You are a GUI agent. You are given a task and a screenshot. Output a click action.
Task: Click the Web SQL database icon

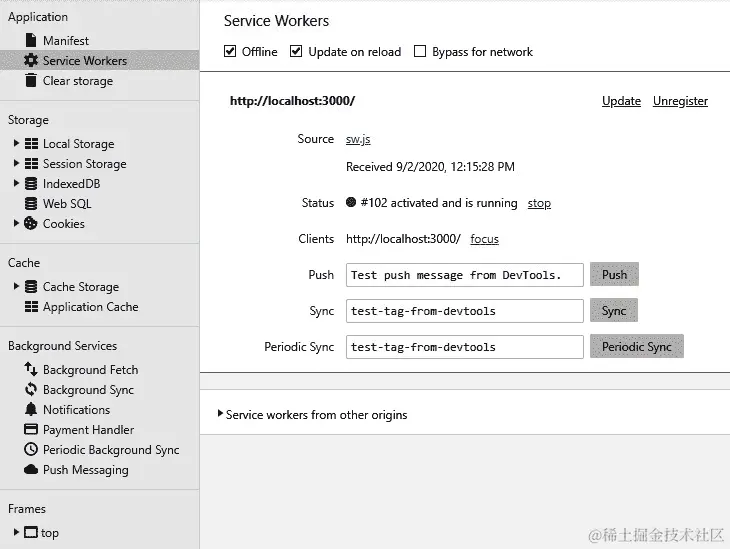tap(31, 203)
